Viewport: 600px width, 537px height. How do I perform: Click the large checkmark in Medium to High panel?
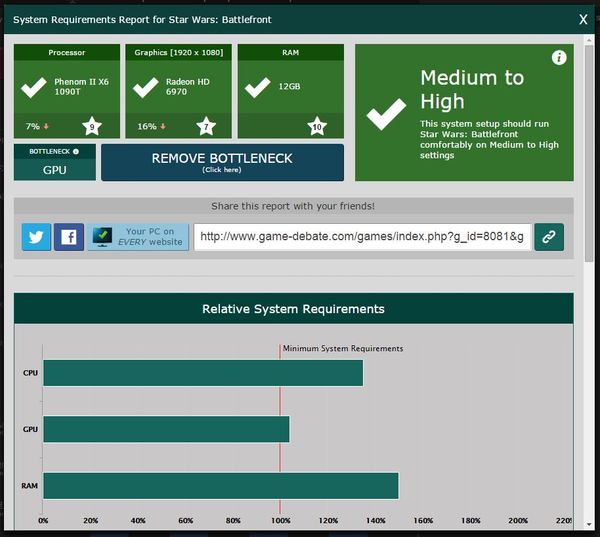[386, 114]
